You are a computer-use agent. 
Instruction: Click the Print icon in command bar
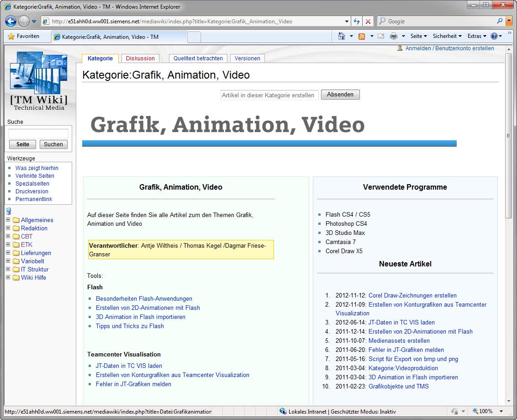pyautogui.click(x=393, y=36)
